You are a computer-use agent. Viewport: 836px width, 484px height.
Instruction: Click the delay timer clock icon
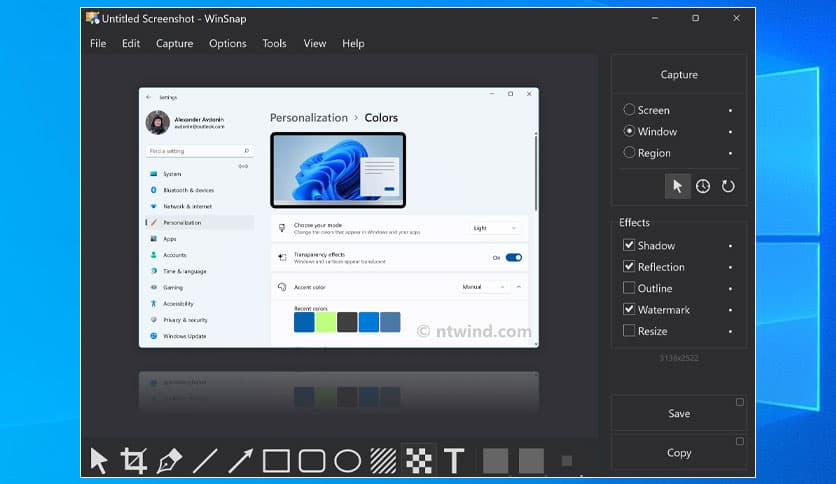tap(703, 186)
